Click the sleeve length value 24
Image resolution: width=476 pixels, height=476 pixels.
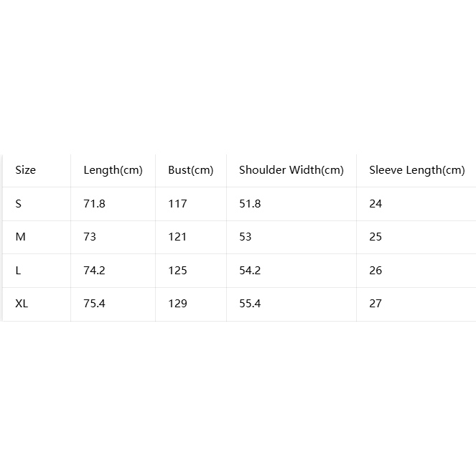coord(375,204)
